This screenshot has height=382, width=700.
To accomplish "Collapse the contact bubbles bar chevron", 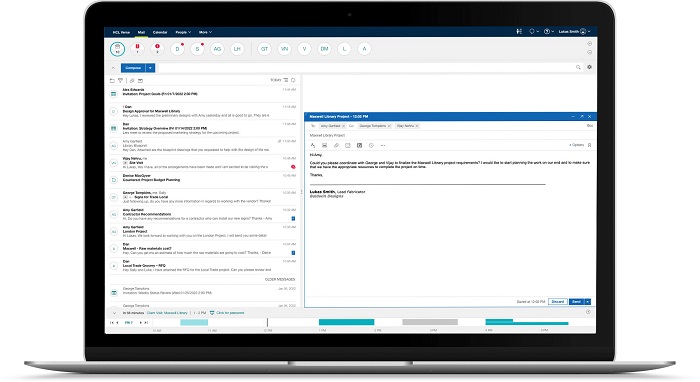I will pyautogui.click(x=113, y=68).
